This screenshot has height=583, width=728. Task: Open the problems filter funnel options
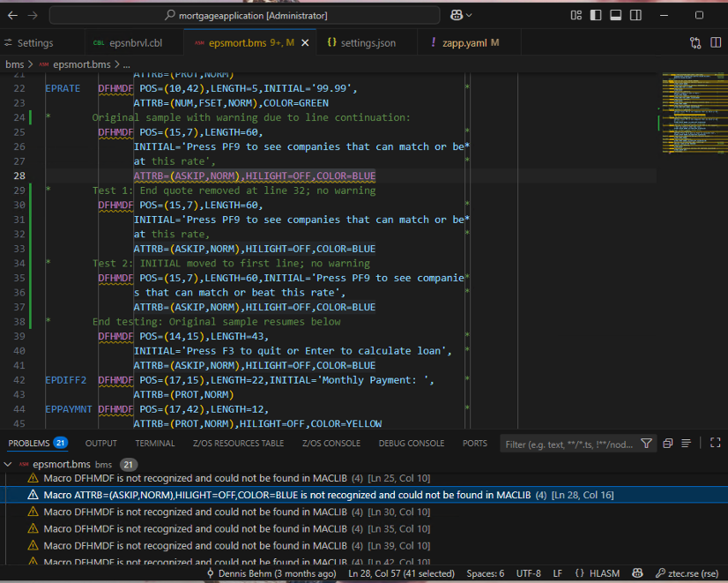[x=647, y=444]
